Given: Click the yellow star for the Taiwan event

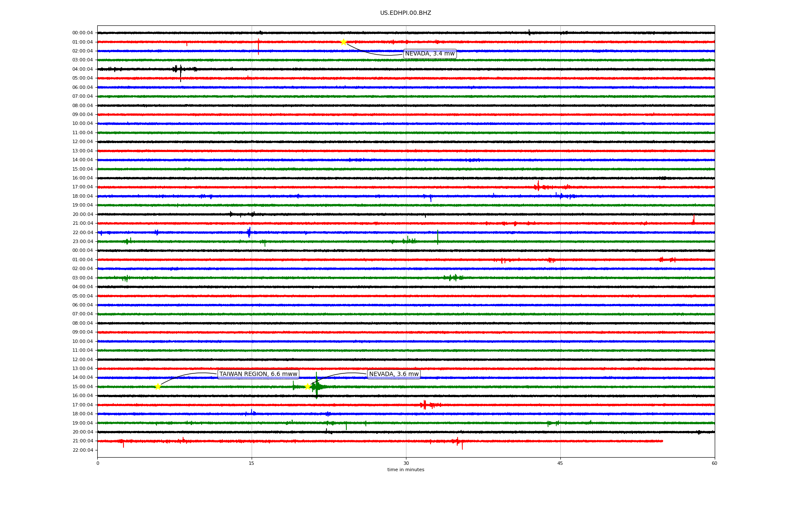Looking at the screenshot, I should [x=158, y=387].
